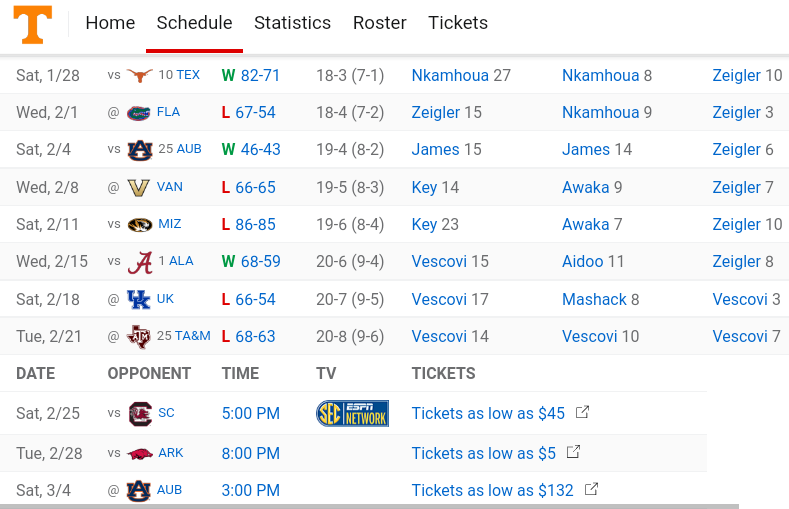Click the 5:00 PM South Carolina game time

(x=250, y=413)
